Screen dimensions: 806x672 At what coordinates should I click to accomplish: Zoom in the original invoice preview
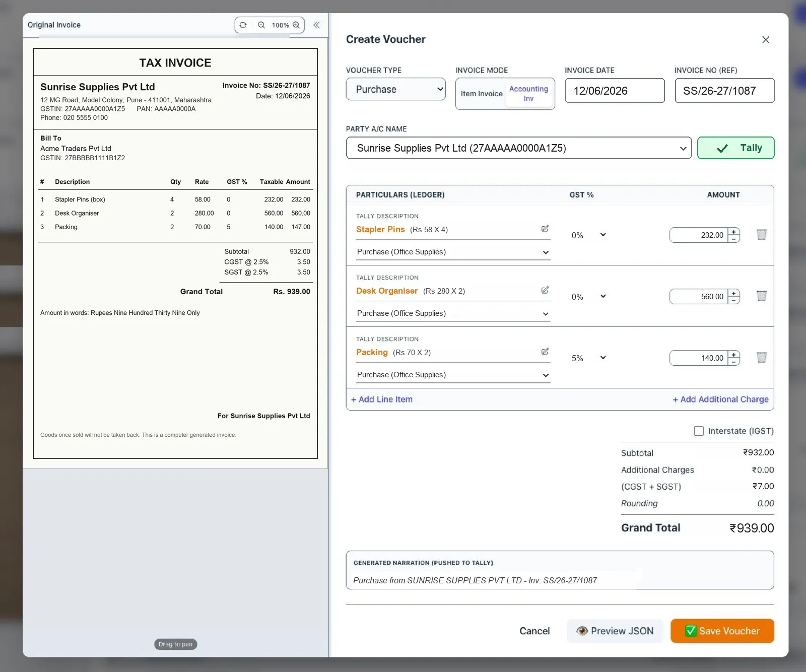tap(296, 25)
